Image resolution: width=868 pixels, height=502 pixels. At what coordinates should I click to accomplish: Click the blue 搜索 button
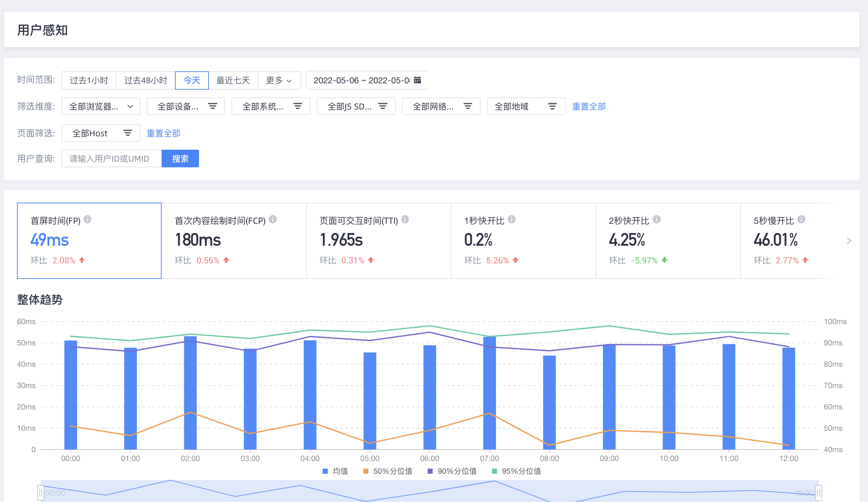coord(180,159)
